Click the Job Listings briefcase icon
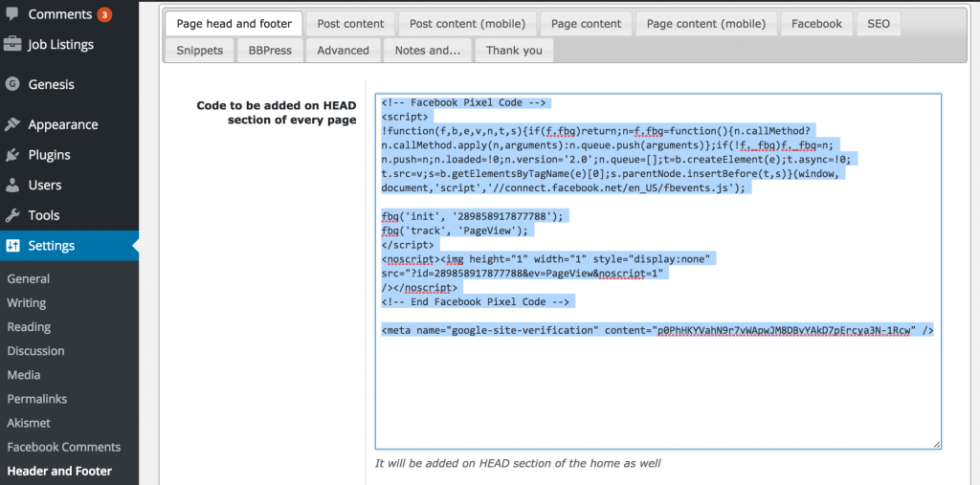980x485 pixels. (11, 44)
